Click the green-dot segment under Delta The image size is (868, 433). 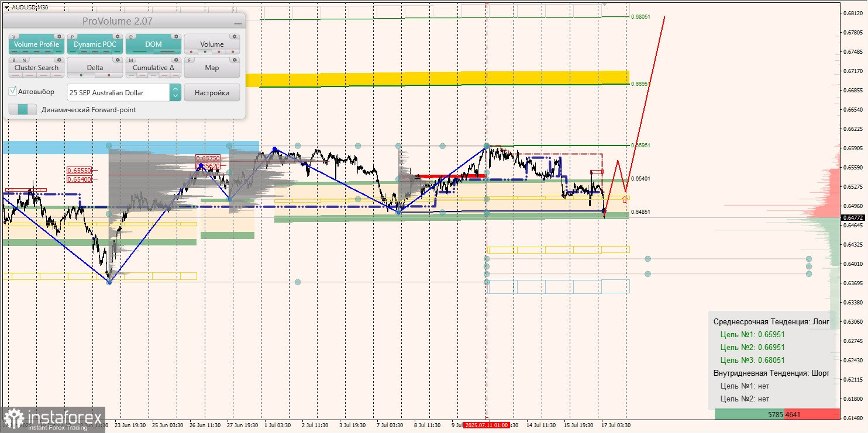pos(81,75)
